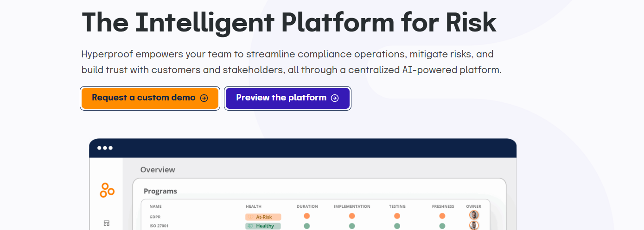This screenshot has width=644, height=230.
Task: Open the Preview the platform button
Action: 287,98
